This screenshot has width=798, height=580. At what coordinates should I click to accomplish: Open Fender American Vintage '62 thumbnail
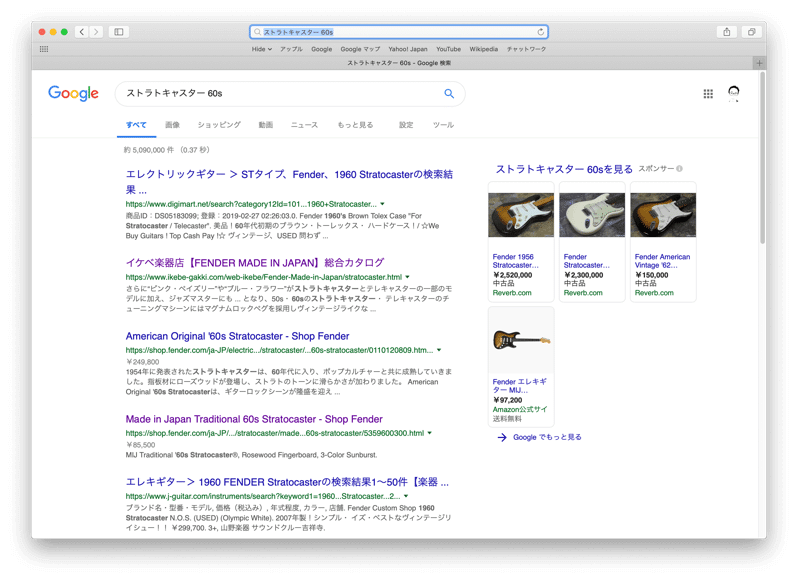pos(663,215)
